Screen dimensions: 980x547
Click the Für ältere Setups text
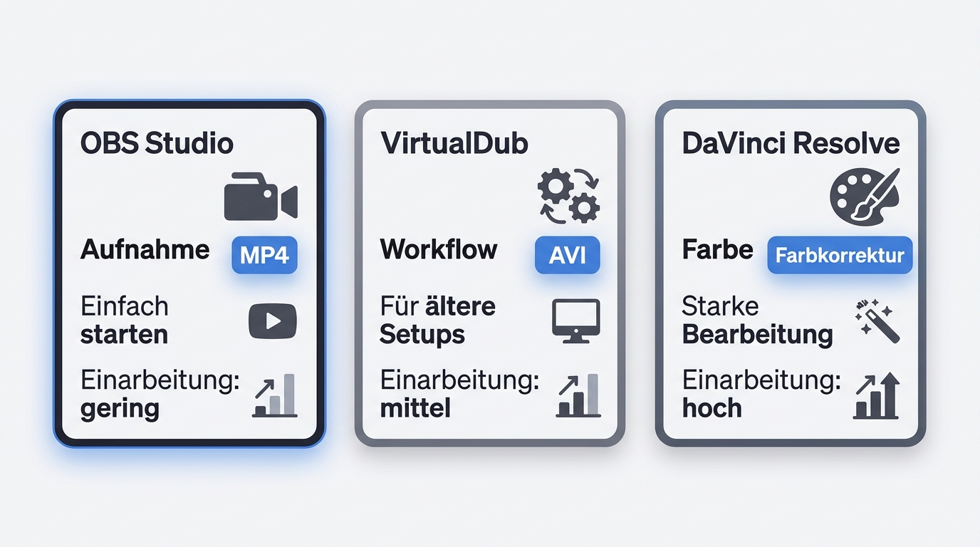tap(438, 321)
